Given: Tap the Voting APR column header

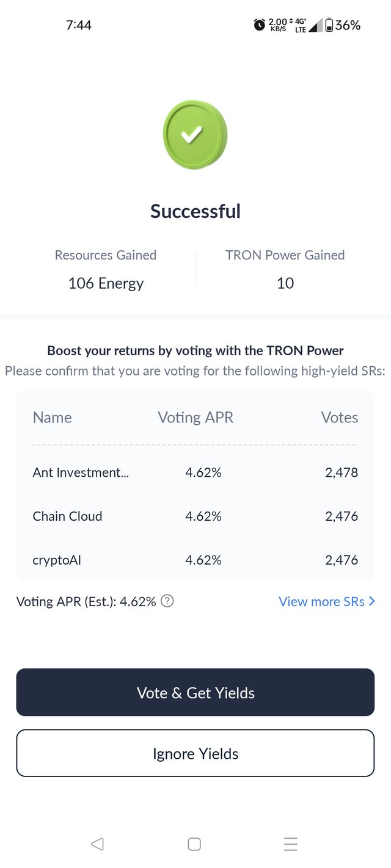Looking at the screenshot, I should [195, 418].
